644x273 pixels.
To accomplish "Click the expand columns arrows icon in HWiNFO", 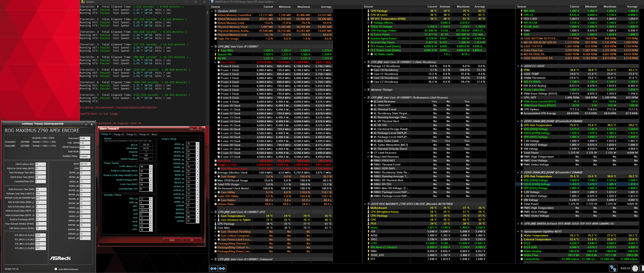I will [213, 268].
